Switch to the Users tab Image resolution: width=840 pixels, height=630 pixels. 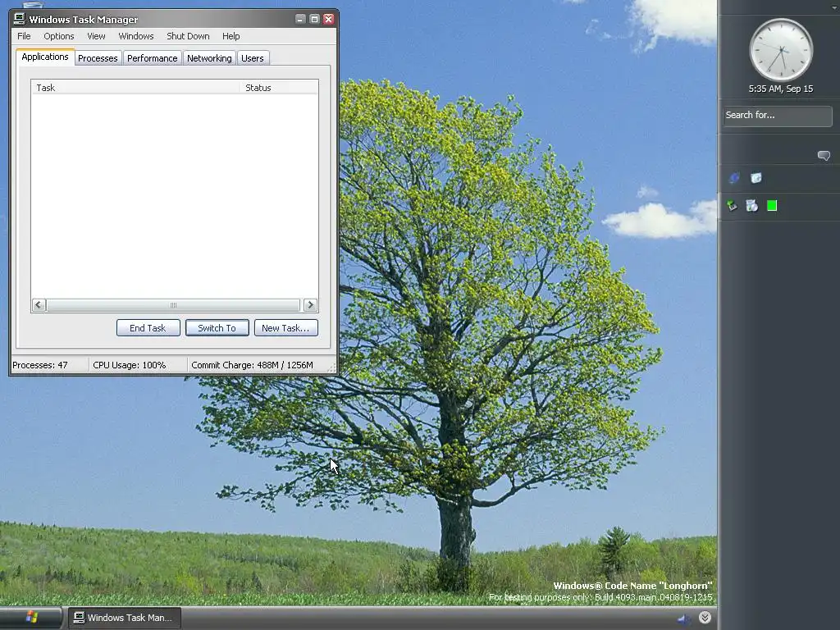coord(253,58)
